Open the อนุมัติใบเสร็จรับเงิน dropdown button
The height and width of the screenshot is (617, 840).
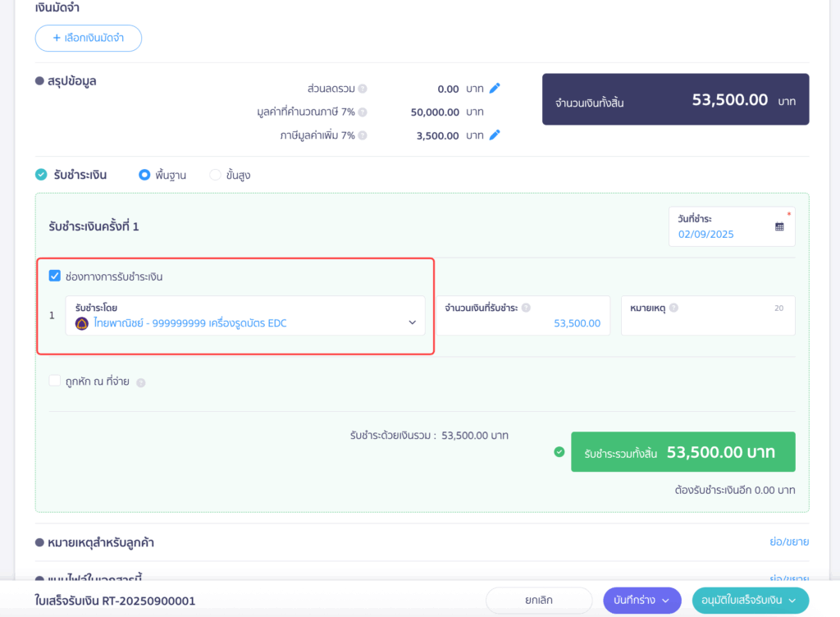tap(750, 601)
